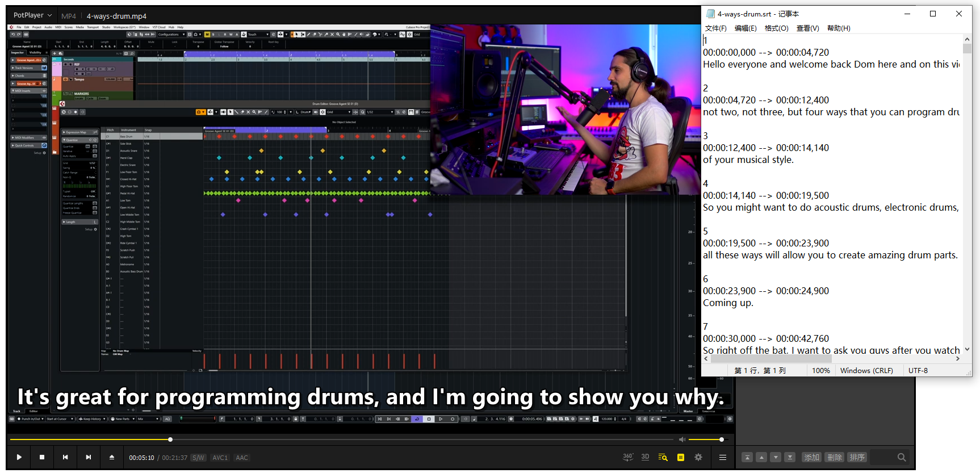Viewport: 980px width, 473px height.
Task: Click Notepad vertical scrollbar down arrow
Action: [967, 350]
